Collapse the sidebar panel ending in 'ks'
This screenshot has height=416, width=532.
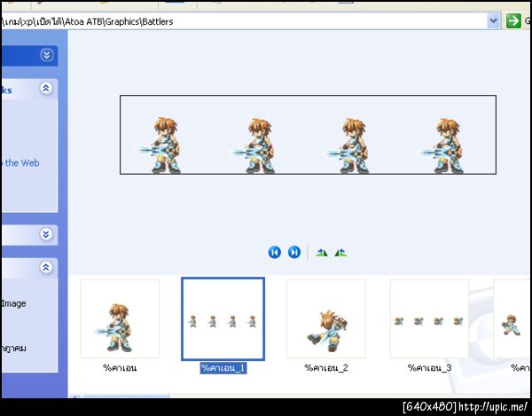[x=46, y=88]
